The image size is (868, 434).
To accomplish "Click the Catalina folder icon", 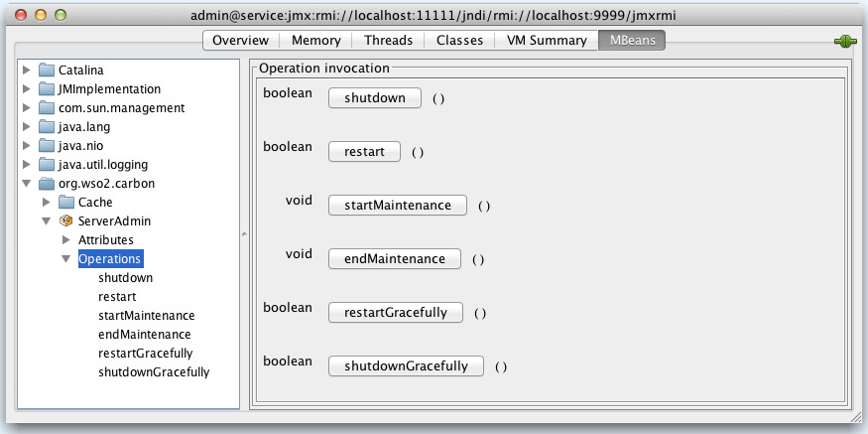I will (47, 71).
